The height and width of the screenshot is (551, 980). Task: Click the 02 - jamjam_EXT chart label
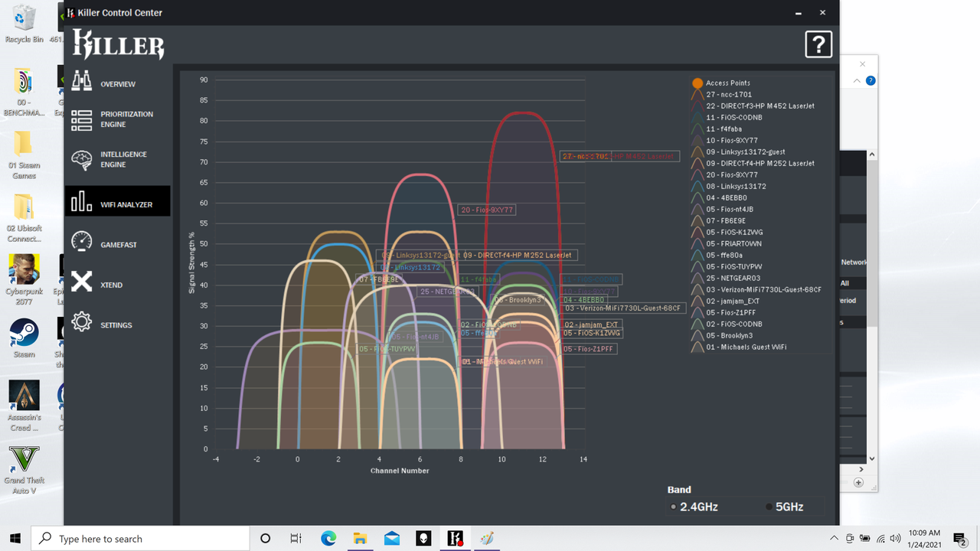(x=591, y=325)
